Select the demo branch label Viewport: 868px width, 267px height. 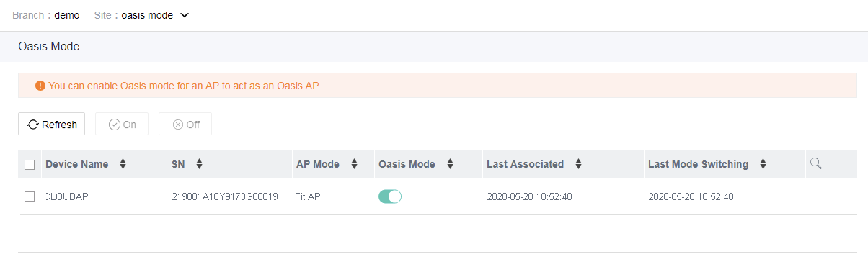67,15
